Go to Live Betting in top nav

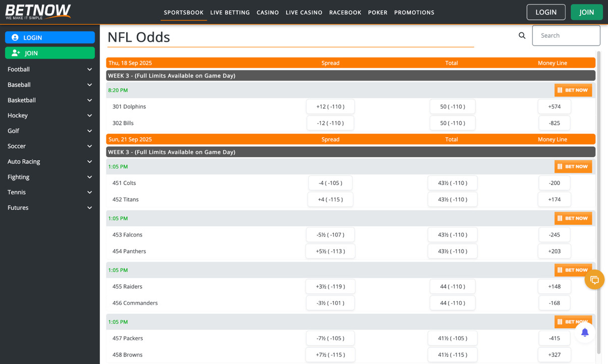(230, 13)
